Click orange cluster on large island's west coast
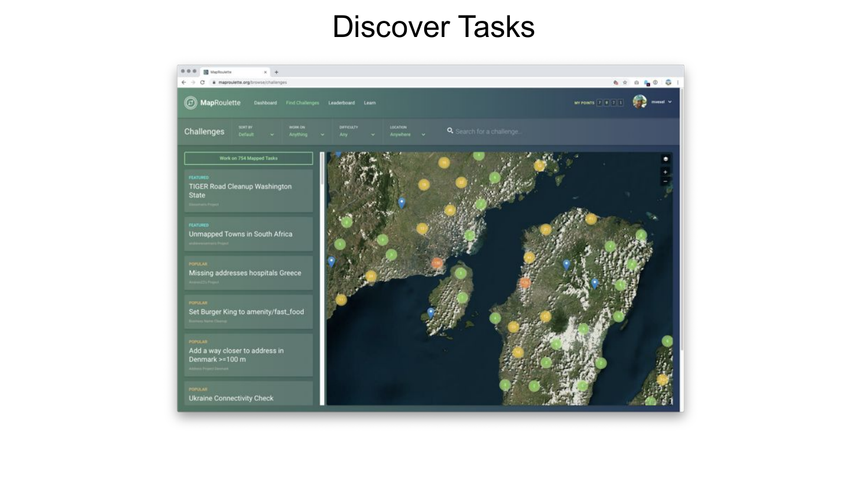868x488 pixels. click(525, 283)
